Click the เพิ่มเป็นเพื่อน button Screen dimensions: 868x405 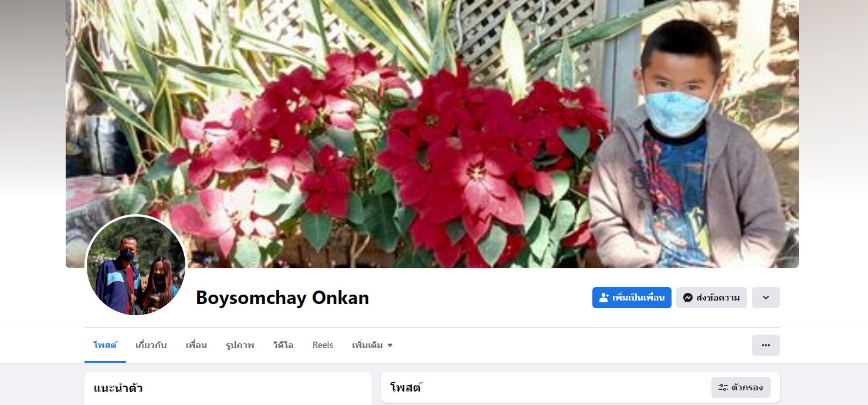click(x=632, y=298)
